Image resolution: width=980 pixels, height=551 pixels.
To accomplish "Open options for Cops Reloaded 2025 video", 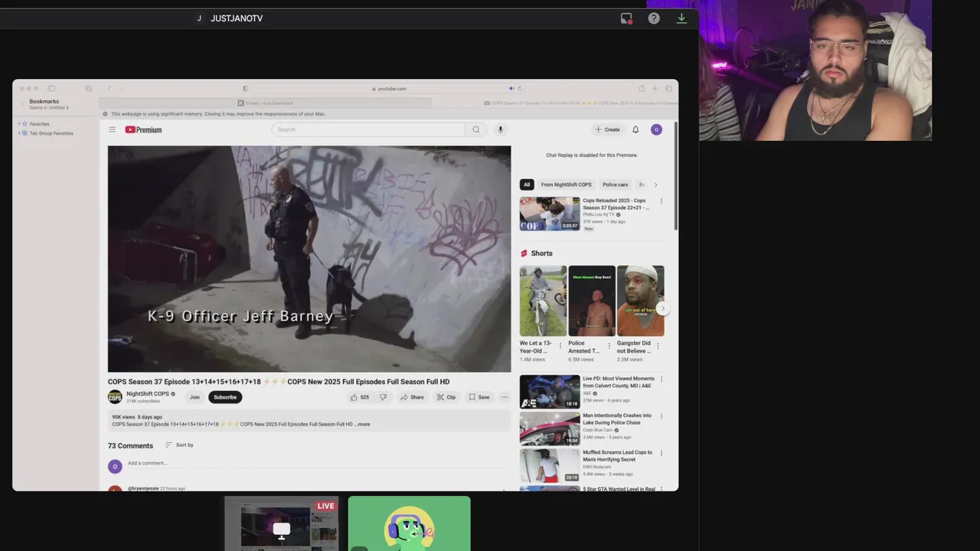I will tap(661, 201).
